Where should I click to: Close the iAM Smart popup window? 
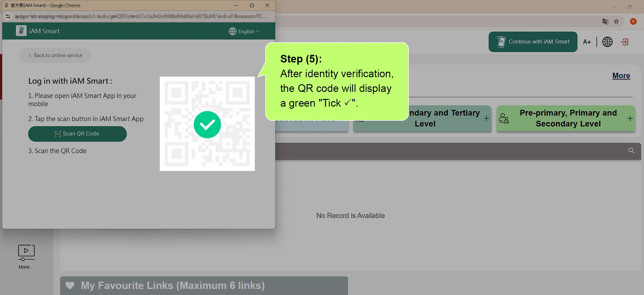(267, 6)
